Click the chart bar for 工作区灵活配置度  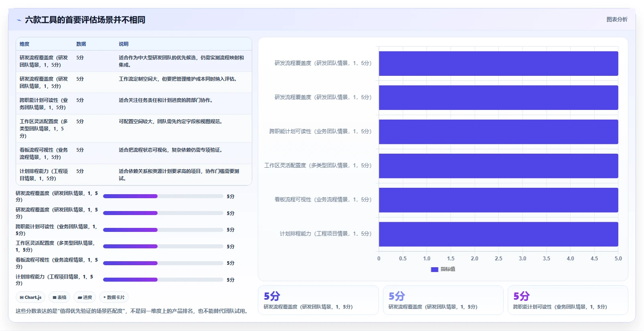point(498,166)
